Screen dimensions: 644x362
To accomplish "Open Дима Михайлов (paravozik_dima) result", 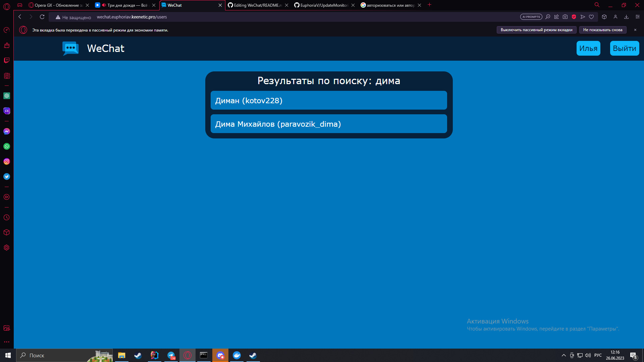I will click(x=329, y=124).
